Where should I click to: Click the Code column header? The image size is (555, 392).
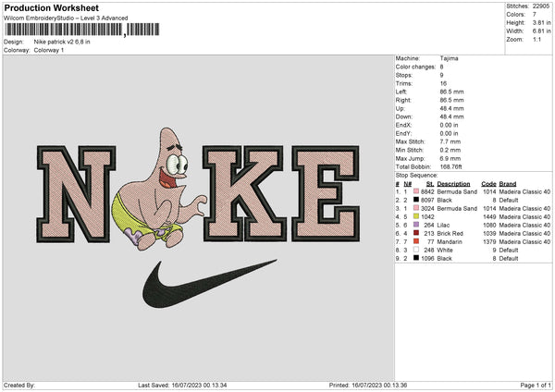pyautogui.click(x=488, y=184)
